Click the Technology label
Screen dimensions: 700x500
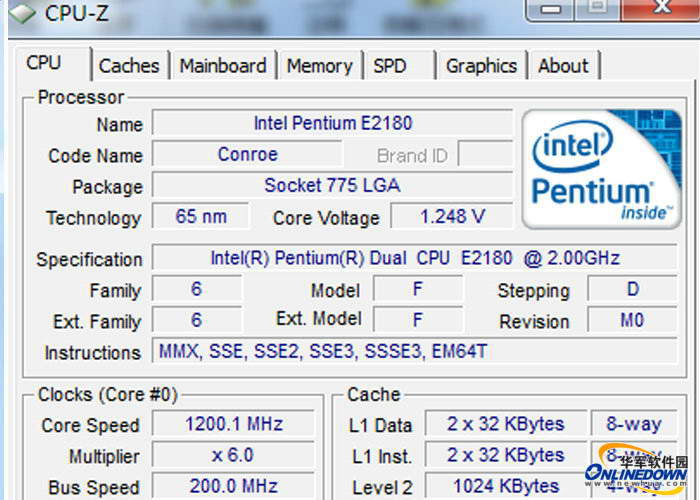tap(94, 218)
